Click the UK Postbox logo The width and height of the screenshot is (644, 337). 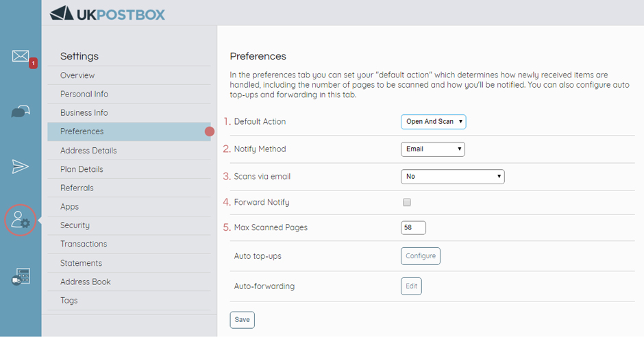tap(108, 14)
